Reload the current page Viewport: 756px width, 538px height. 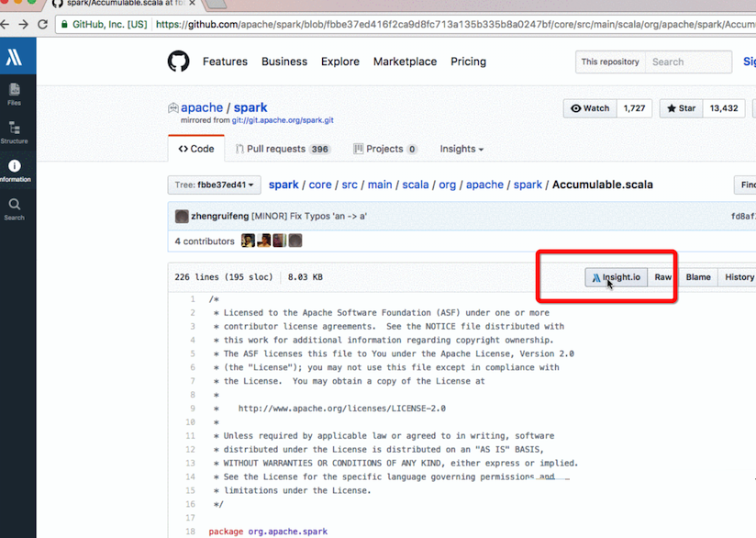[x=42, y=24]
